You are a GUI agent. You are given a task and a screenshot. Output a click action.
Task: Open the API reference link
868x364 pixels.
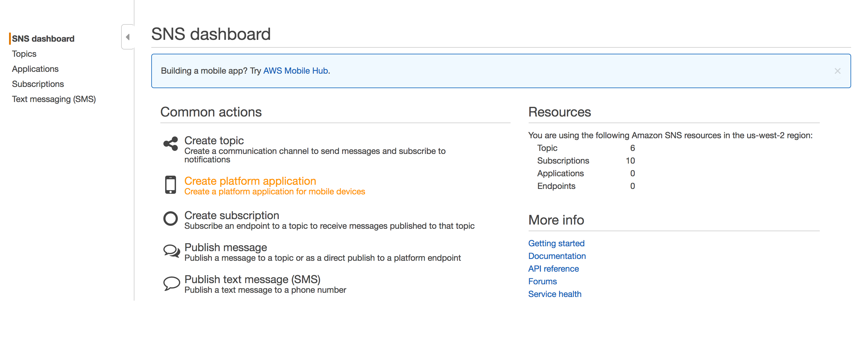553,269
